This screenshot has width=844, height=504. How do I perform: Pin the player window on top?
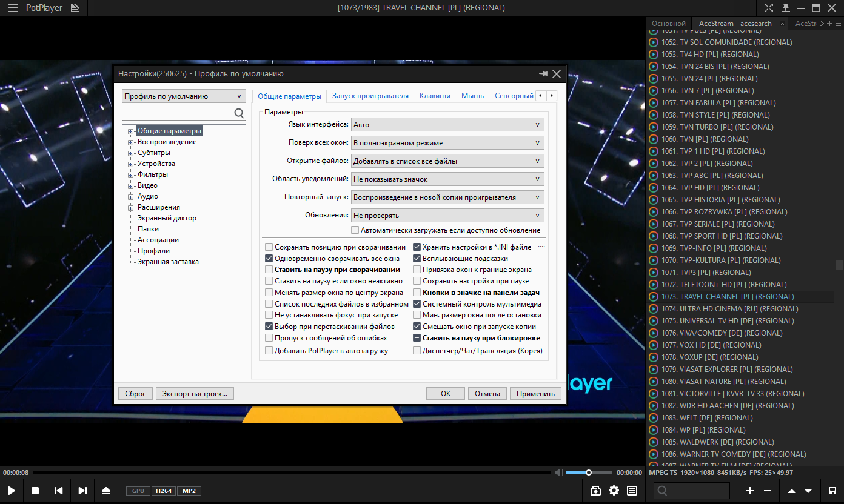785,8
